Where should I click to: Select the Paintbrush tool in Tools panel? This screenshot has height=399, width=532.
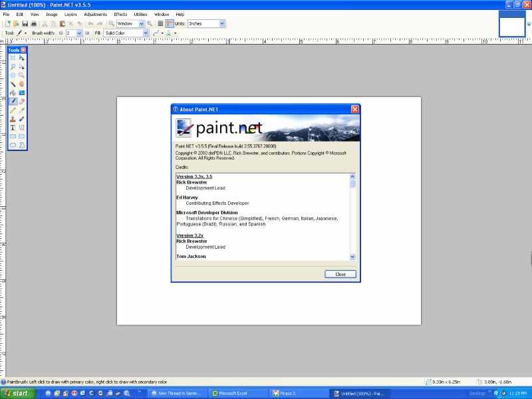[13, 102]
